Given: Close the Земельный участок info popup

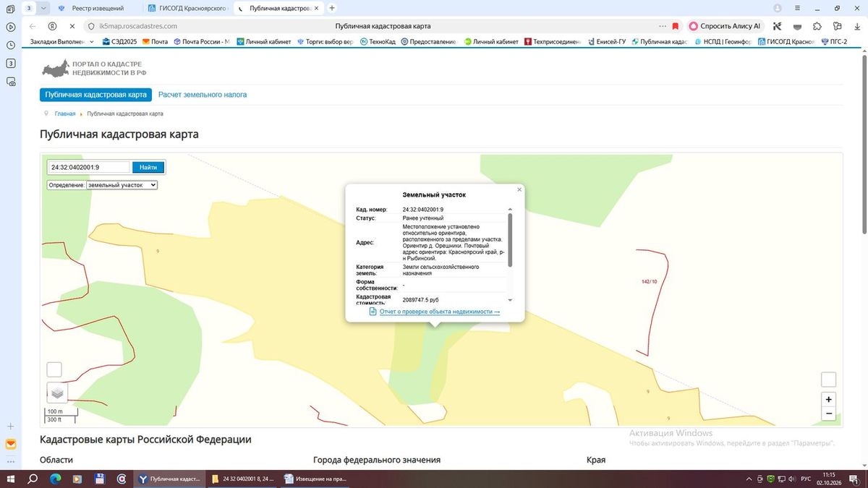Looking at the screenshot, I should pyautogui.click(x=519, y=189).
